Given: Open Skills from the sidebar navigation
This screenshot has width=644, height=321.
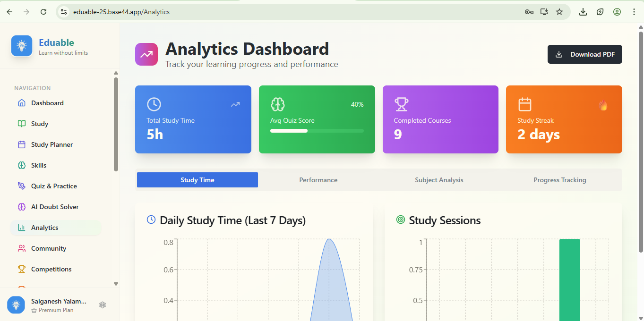Looking at the screenshot, I should click(39, 165).
